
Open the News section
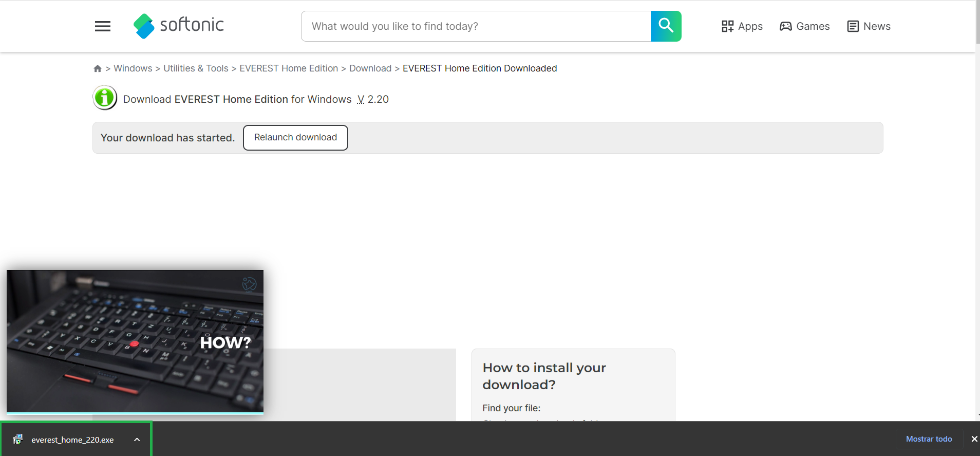click(869, 26)
